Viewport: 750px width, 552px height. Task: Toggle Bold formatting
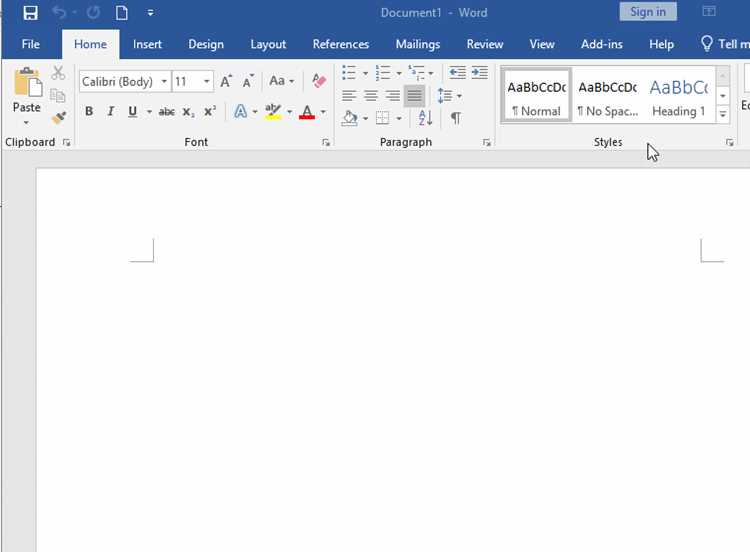[x=89, y=111]
